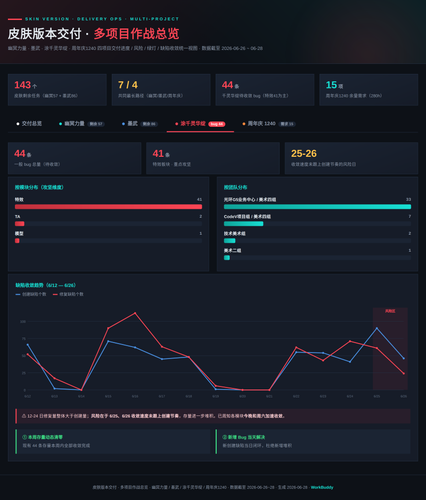Click the badge next to 幽冥力量
426x500 pixels.
tap(96, 124)
